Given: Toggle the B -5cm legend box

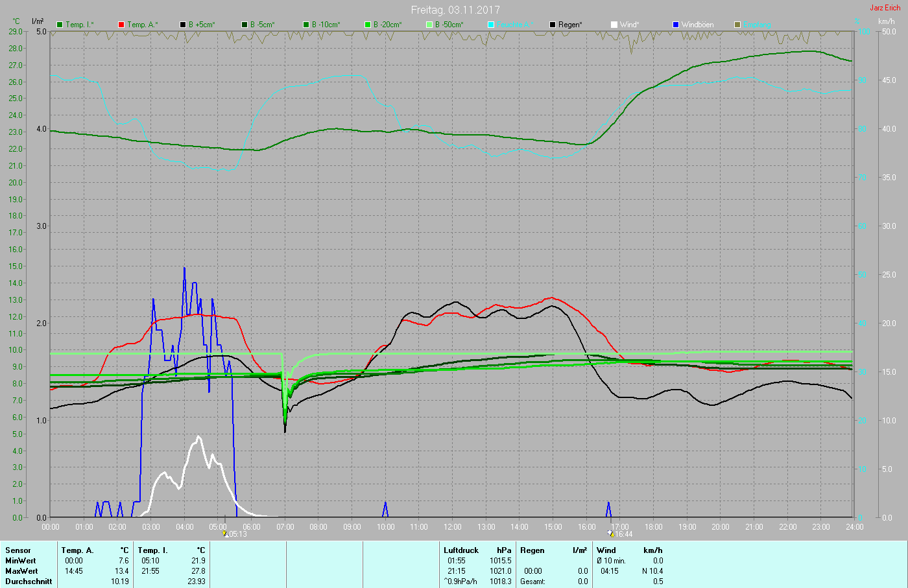Looking at the screenshot, I should [x=245, y=25].
